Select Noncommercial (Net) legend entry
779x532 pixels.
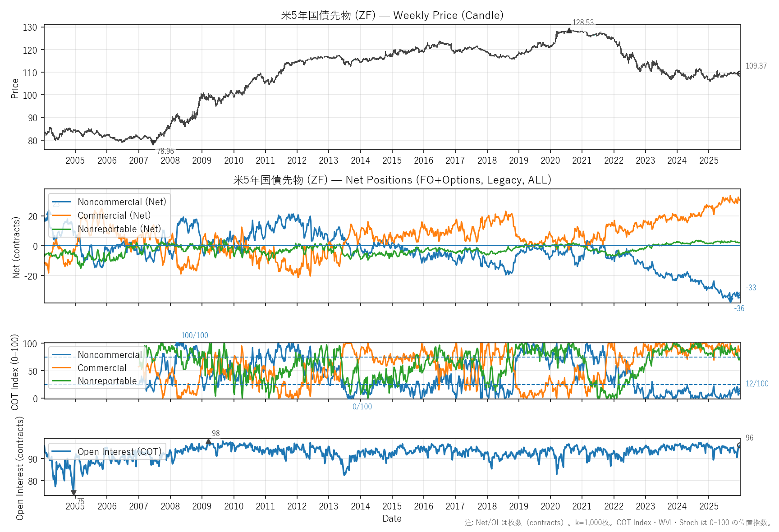tap(122, 202)
